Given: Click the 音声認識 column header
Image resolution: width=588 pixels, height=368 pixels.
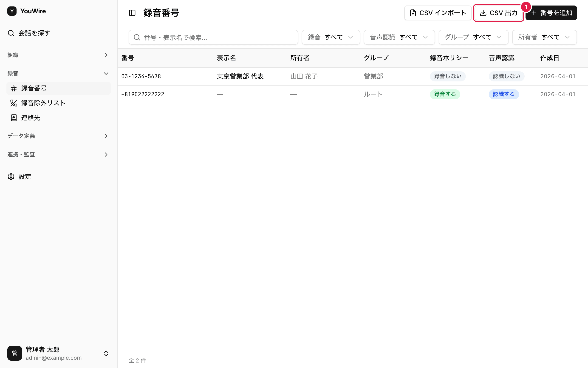Looking at the screenshot, I should click(501, 58).
